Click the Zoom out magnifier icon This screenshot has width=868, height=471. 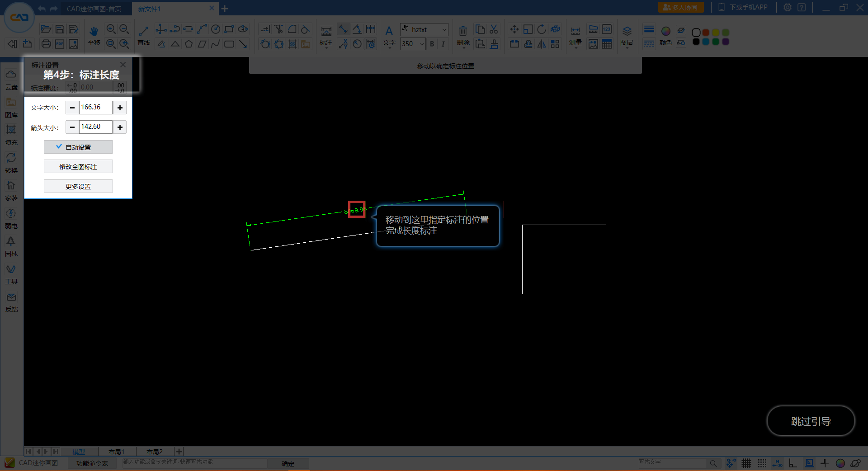pos(124,29)
